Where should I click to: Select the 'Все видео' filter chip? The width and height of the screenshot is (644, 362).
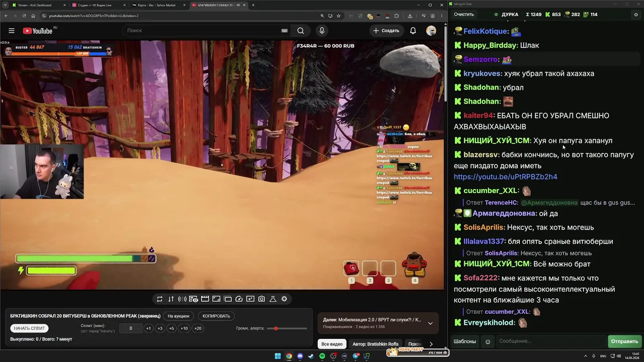coord(332,344)
